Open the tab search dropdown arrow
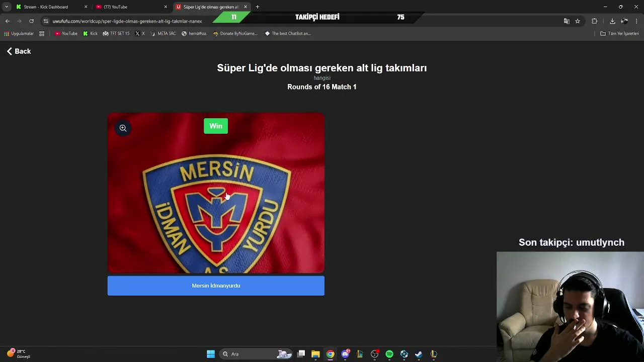This screenshot has width=644, height=362. pyautogui.click(x=6, y=7)
